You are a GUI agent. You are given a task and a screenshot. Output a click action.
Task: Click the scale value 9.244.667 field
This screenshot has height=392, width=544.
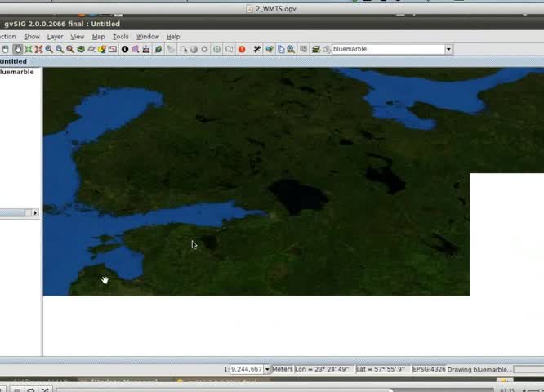pyautogui.click(x=247, y=369)
